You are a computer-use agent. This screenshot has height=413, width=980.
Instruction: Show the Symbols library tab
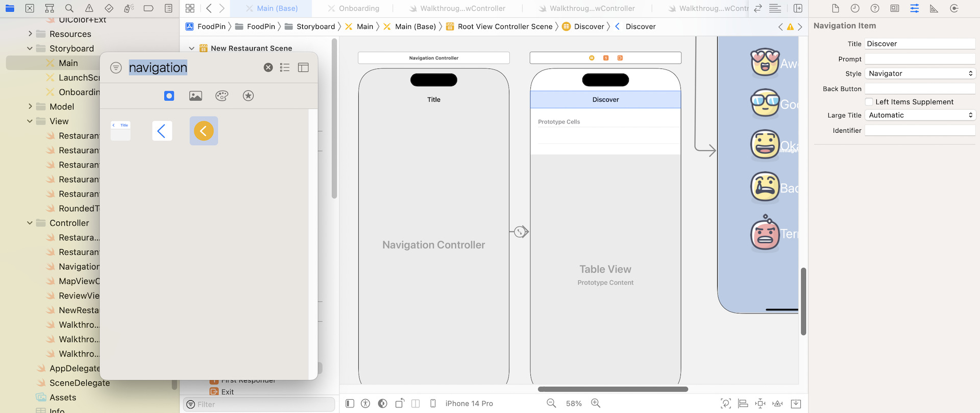[248, 95]
